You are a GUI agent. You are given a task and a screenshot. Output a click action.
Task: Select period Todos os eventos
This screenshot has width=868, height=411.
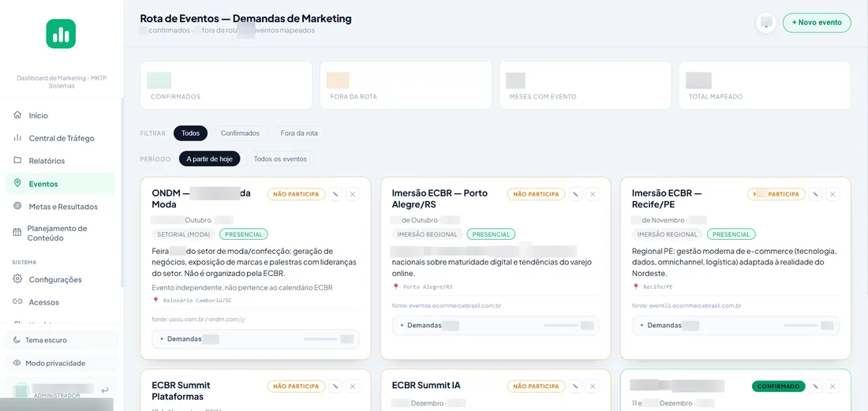pos(280,159)
